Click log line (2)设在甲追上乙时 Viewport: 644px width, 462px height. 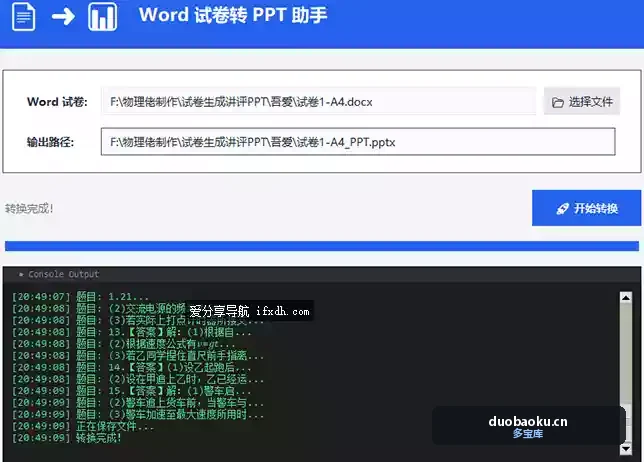(138, 379)
